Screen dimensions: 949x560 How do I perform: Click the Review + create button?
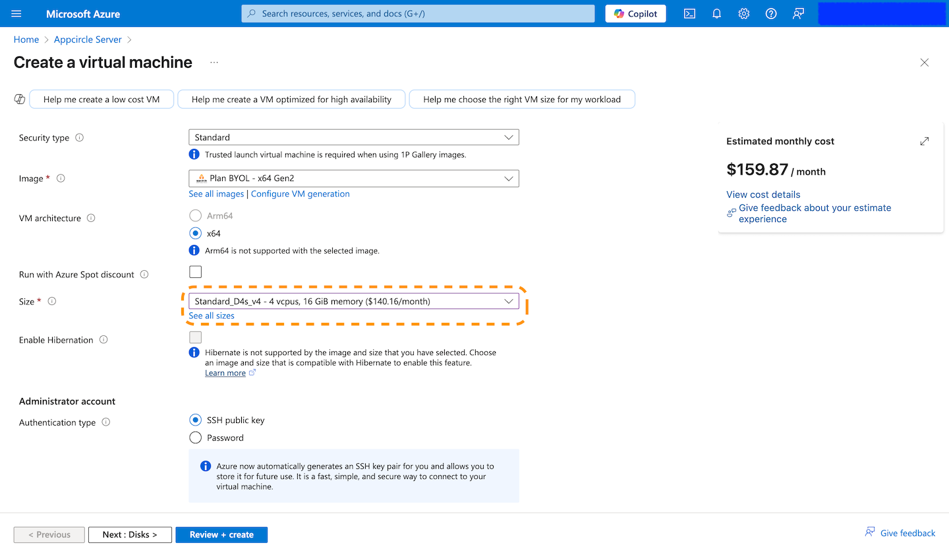click(221, 534)
